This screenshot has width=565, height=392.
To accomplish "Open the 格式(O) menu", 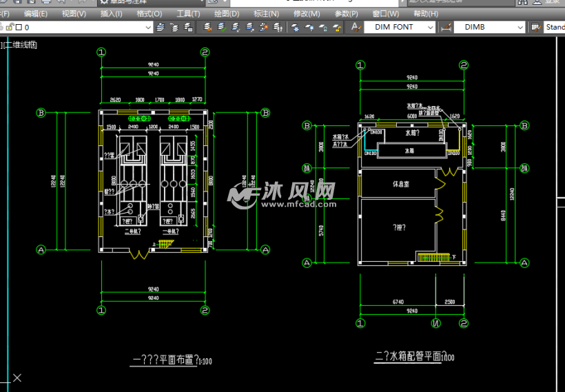I will pos(150,13).
